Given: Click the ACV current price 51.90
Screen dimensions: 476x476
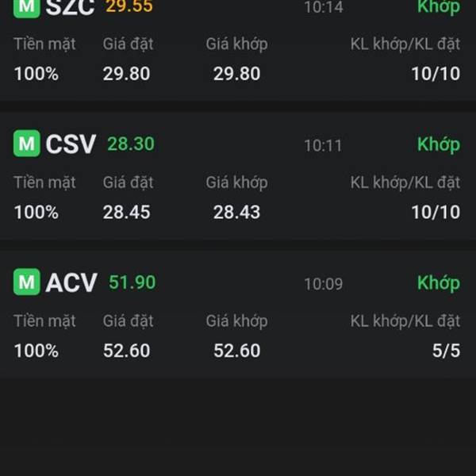Looking at the screenshot, I should pos(132,282).
